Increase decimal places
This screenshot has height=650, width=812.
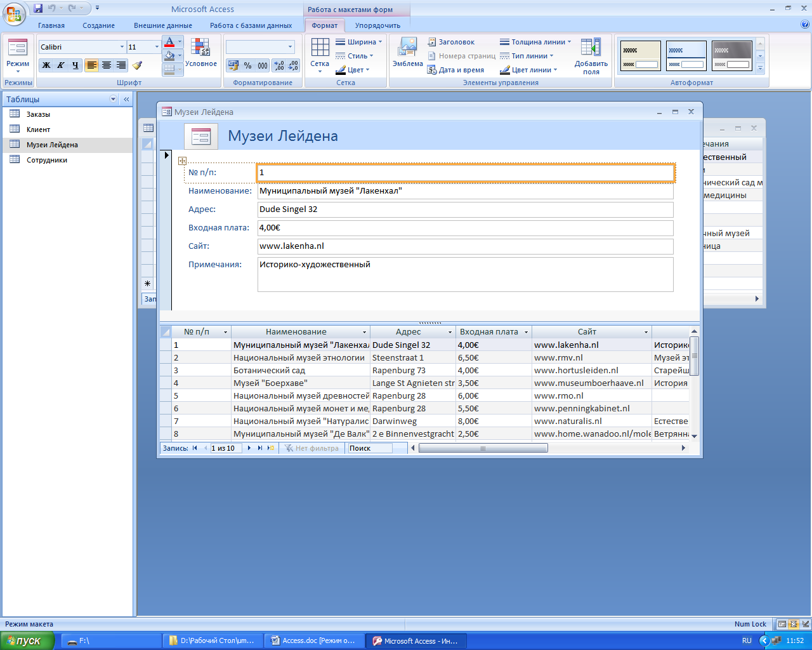279,65
